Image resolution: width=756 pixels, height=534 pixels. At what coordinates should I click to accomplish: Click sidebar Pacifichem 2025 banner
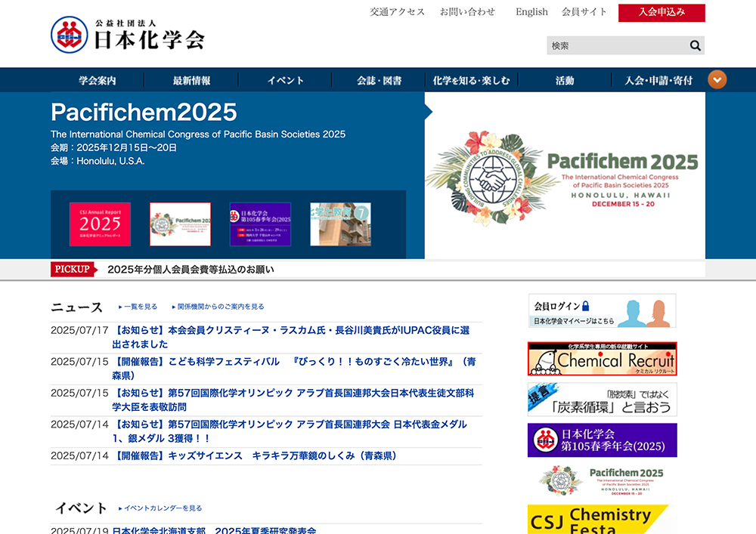(603, 480)
